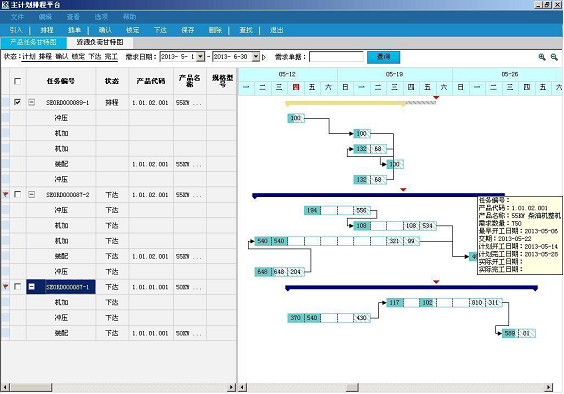564x394 pixels.
Task: Select 排程 in the top toolbar
Action: click(x=46, y=30)
